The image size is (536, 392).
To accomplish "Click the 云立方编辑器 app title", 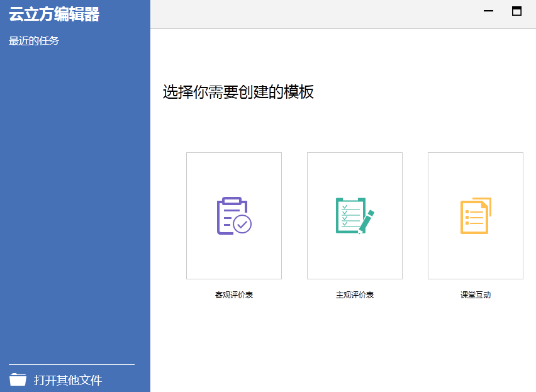I will coord(54,14).
